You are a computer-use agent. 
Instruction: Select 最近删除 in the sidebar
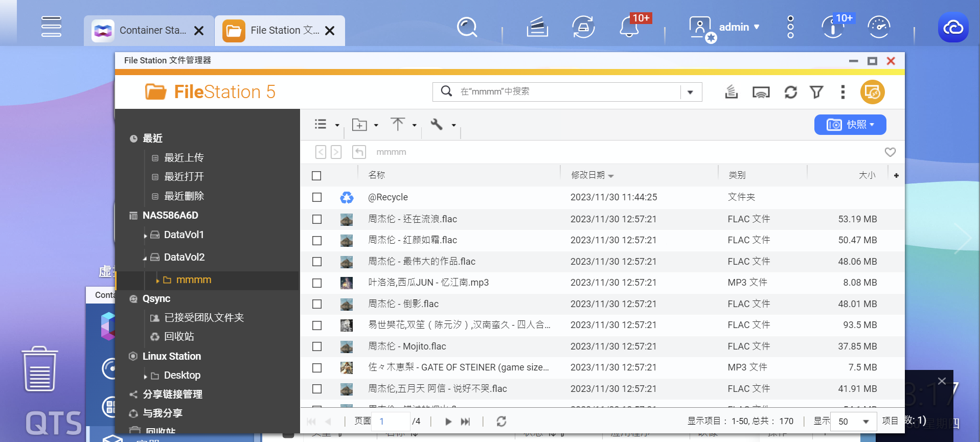(184, 196)
